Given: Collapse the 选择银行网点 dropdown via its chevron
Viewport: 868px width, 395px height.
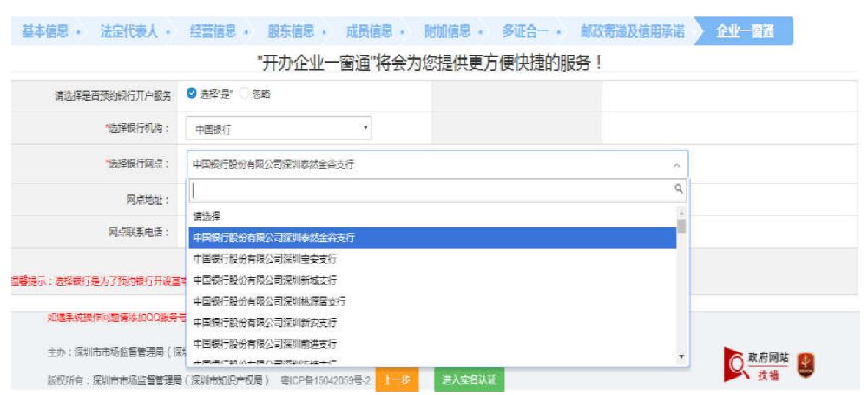Looking at the screenshot, I should tap(676, 164).
